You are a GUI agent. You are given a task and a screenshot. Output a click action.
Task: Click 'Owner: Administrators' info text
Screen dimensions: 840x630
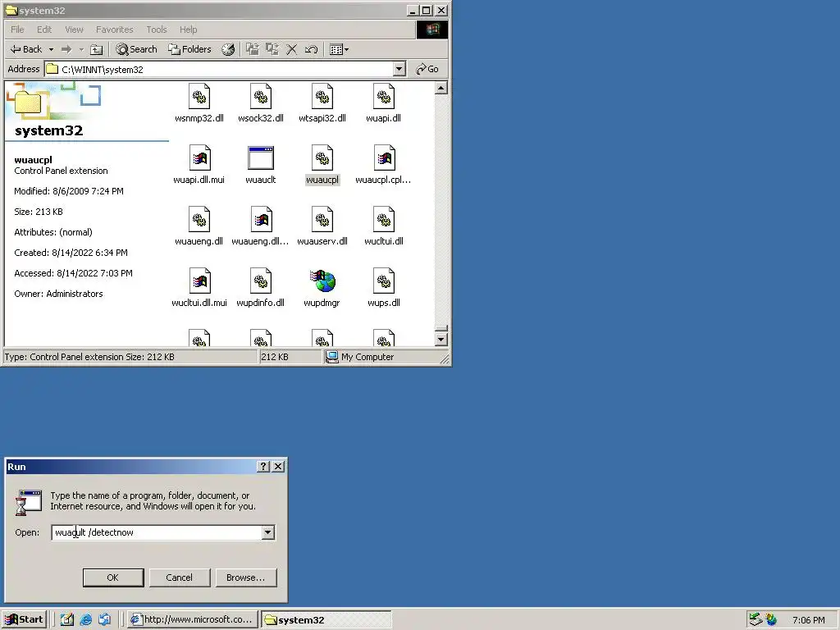[58, 294]
